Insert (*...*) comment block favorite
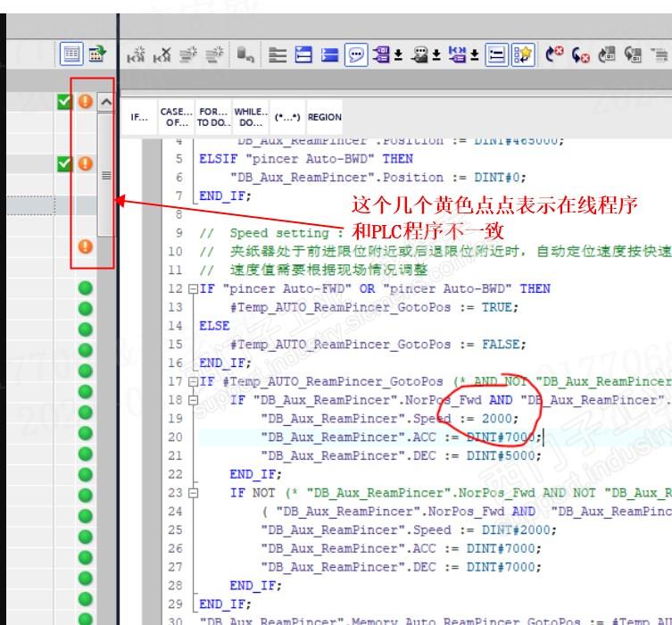 (x=287, y=117)
